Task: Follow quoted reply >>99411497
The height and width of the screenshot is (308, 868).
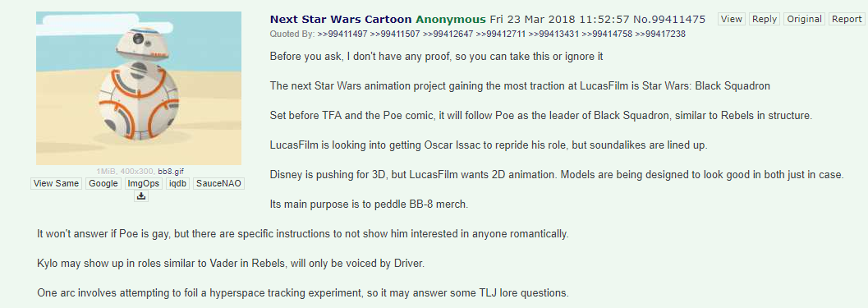Action: tap(342, 34)
